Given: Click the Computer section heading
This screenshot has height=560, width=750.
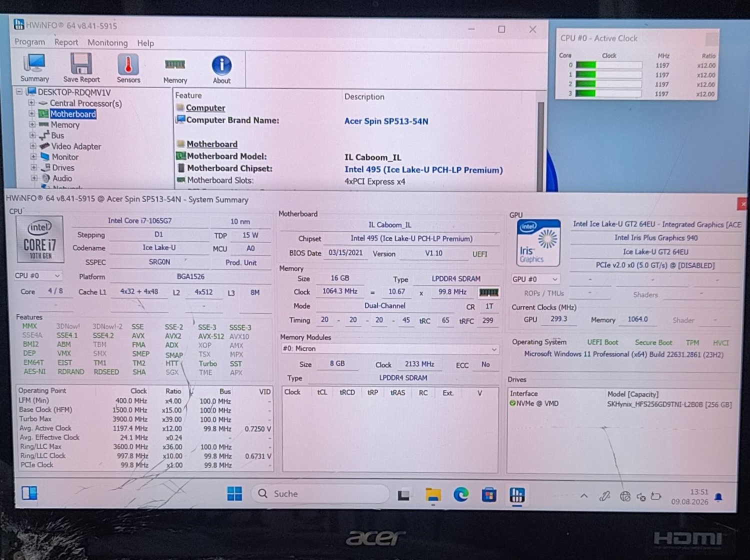Looking at the screenshot, I should pos(205,108).
